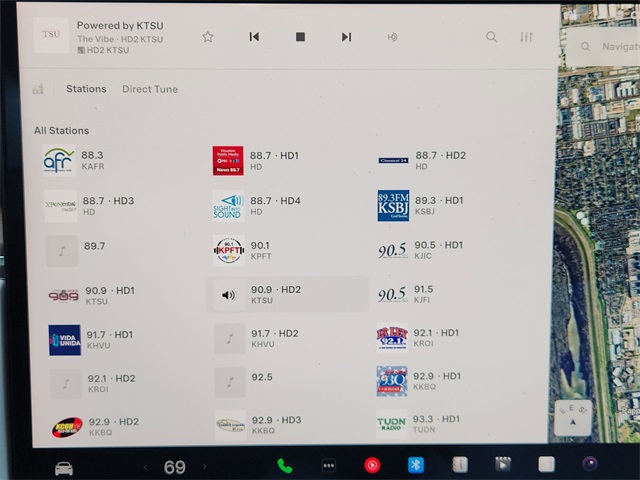Tune to 88.7 HD3 Xponential radio
The image size is (640, 480).
pyautogui.click(x=120, y=206)
